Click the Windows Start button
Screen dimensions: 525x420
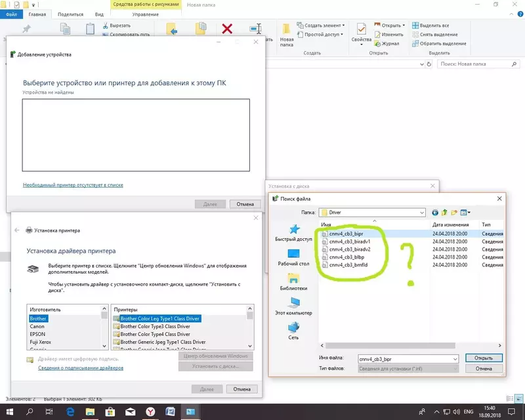tap(9, 411)
